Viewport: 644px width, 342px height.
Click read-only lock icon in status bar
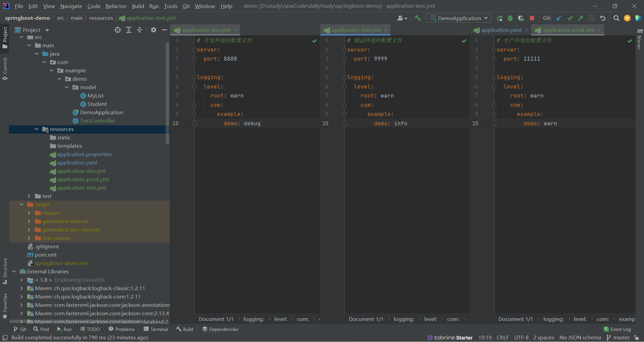(636, 338)
